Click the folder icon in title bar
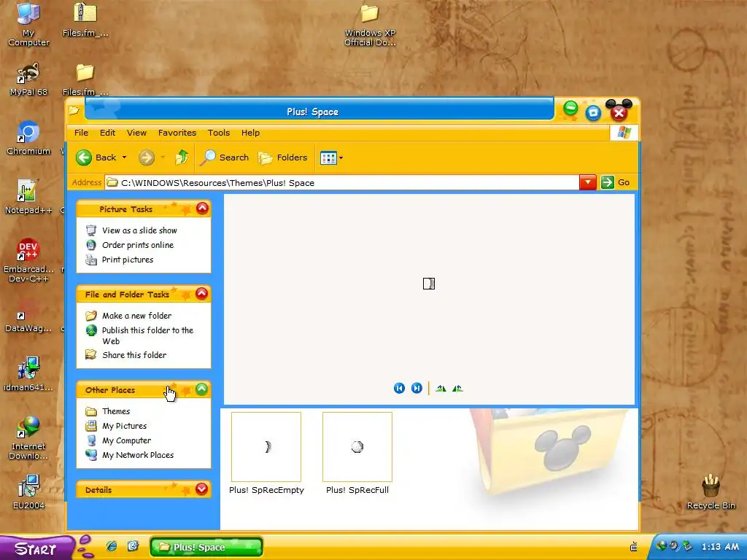Image resolution: width=747 pixels, height=560 pixels. [x=74, y=111]
